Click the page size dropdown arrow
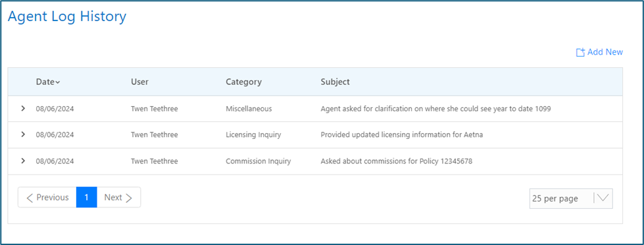The height and width of the screenshot is (245, 644). coord(603,198)
